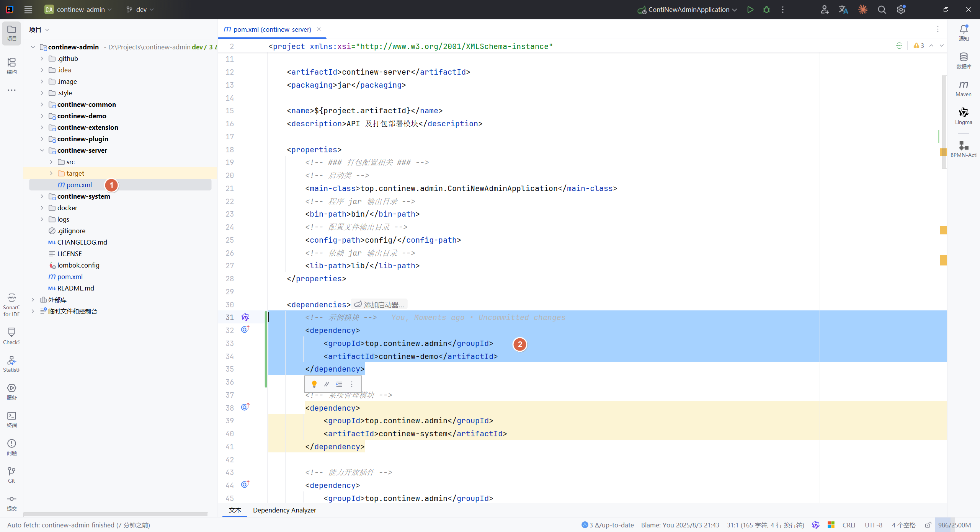Open SonarQube for IDE panel
This screenshot has width=980, height=532.
click(x=11, y=305)
